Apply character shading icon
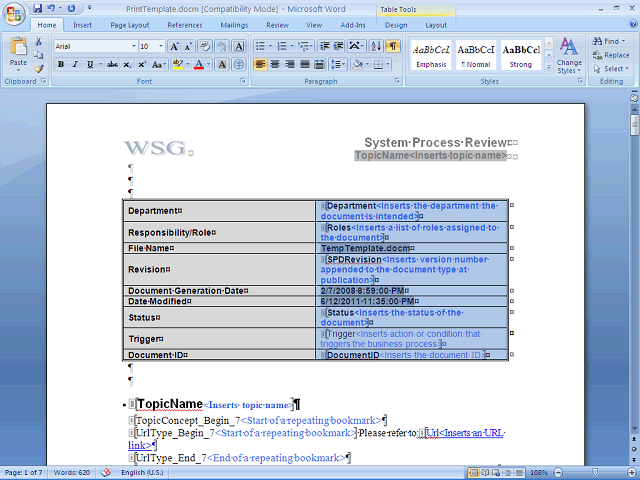 click(222, 64)
